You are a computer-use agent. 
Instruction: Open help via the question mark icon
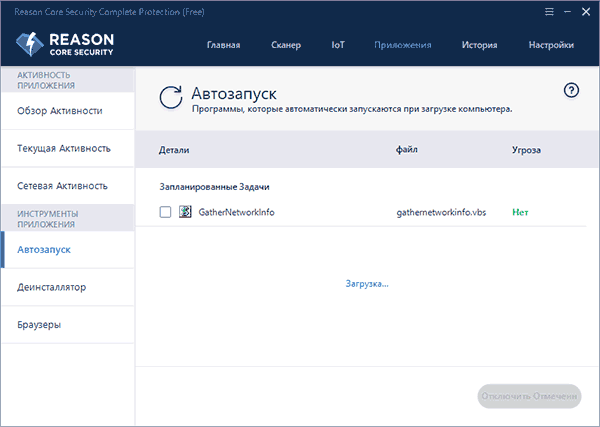[x=572, y=91]
